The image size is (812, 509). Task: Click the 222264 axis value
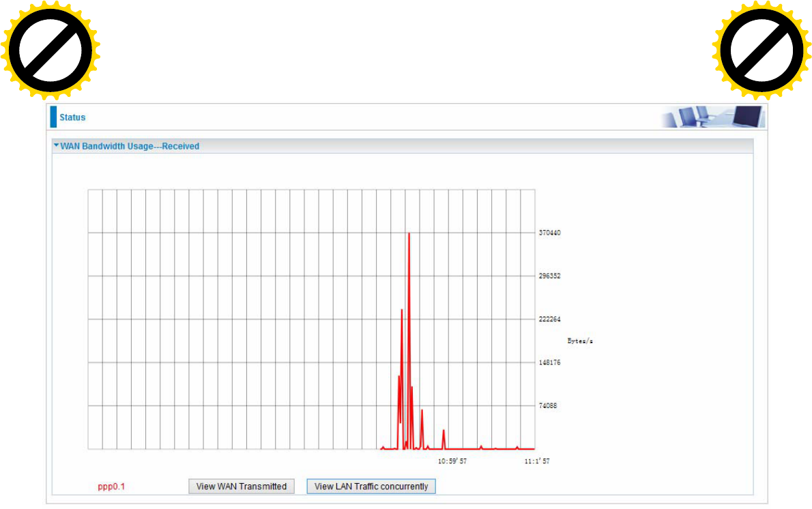tap(549, 319)
